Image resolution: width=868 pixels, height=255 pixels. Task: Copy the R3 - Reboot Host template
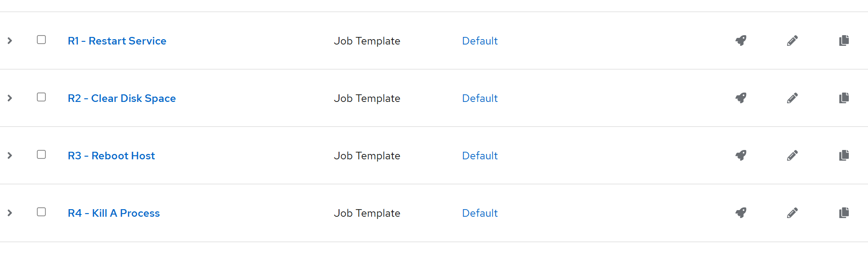pyautogui.click(x=844, y=155)
